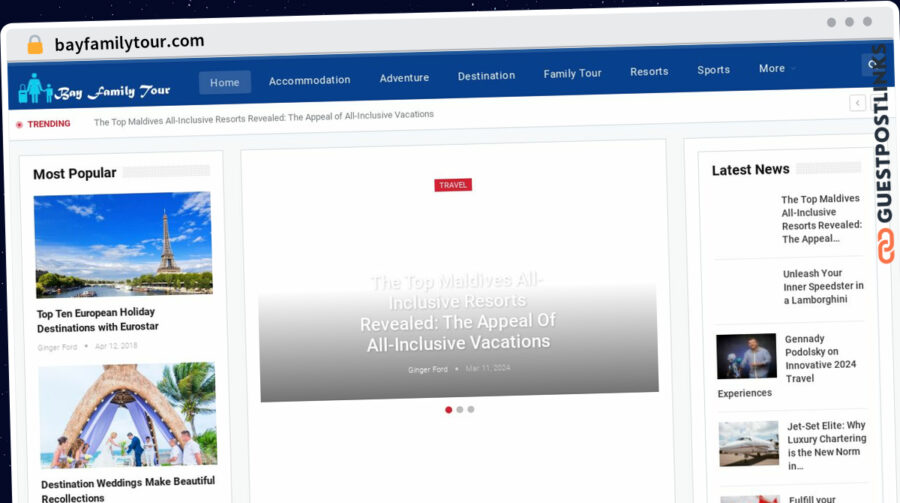Screen dimensions: 900x503
Task: Click the Latest News heading
Action: 751,170
